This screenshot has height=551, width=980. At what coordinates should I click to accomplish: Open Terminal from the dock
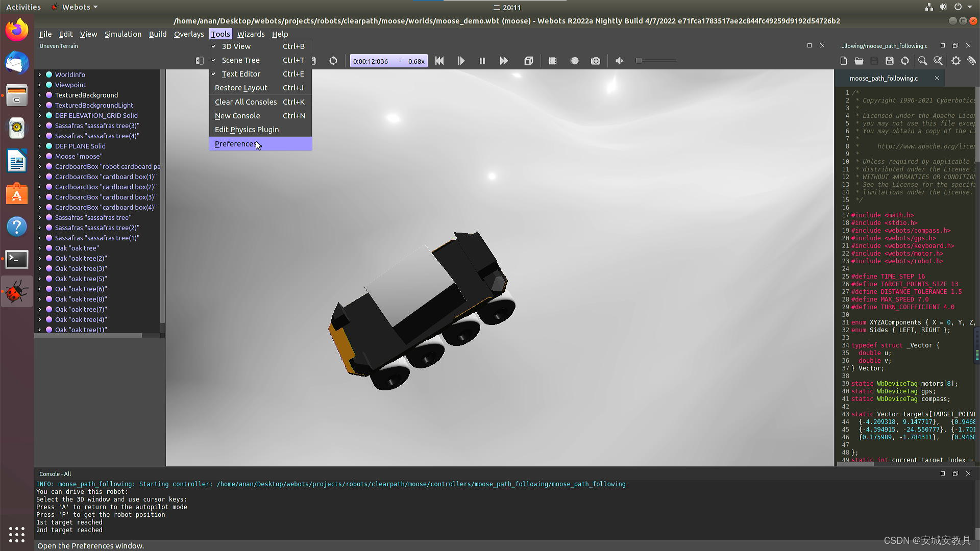[17, 259]
